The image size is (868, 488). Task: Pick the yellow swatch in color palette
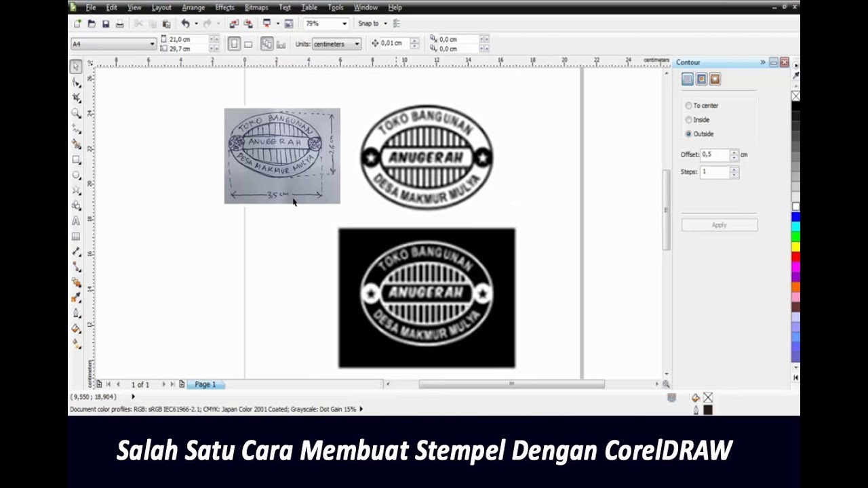pos(795,246)
